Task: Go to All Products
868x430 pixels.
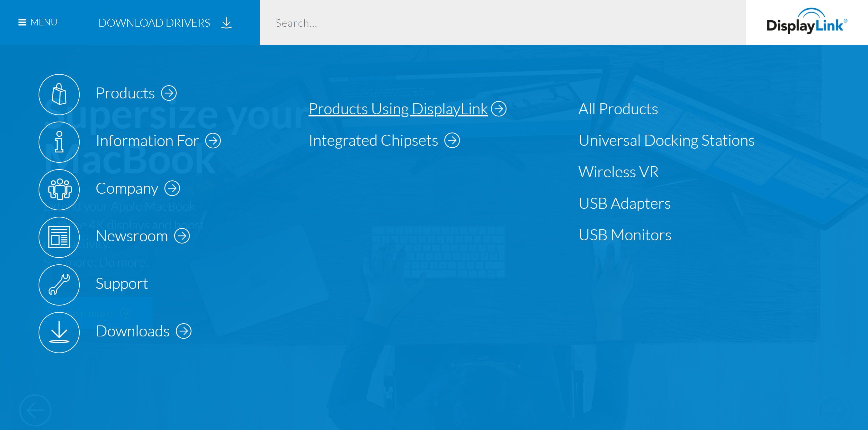Action: (x=618, y=109)
